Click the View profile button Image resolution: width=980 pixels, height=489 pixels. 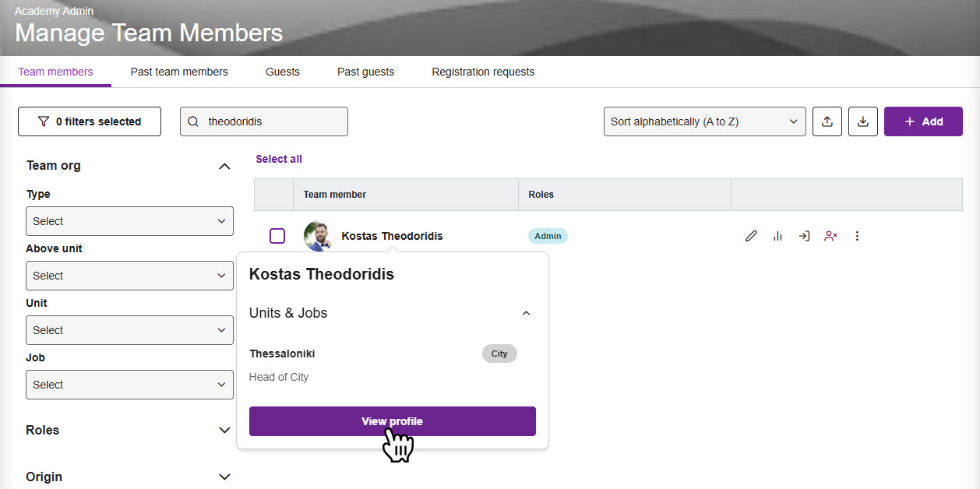point(392,421)
